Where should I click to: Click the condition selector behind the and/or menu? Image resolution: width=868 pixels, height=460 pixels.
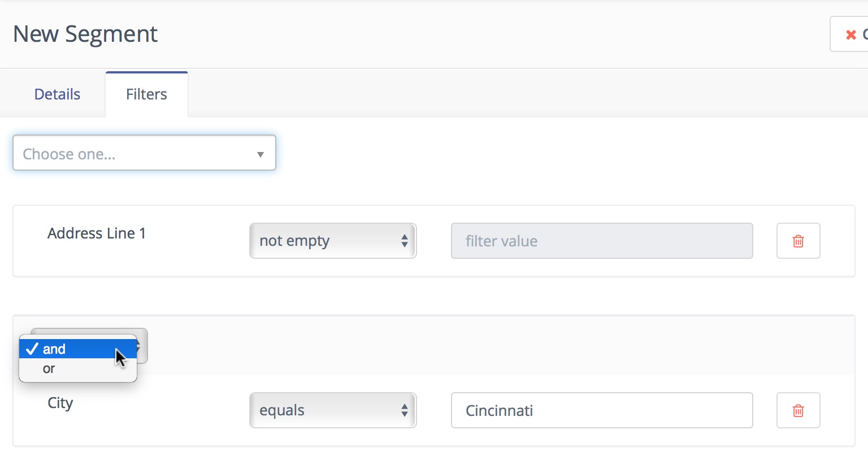[x=142, y=346]
